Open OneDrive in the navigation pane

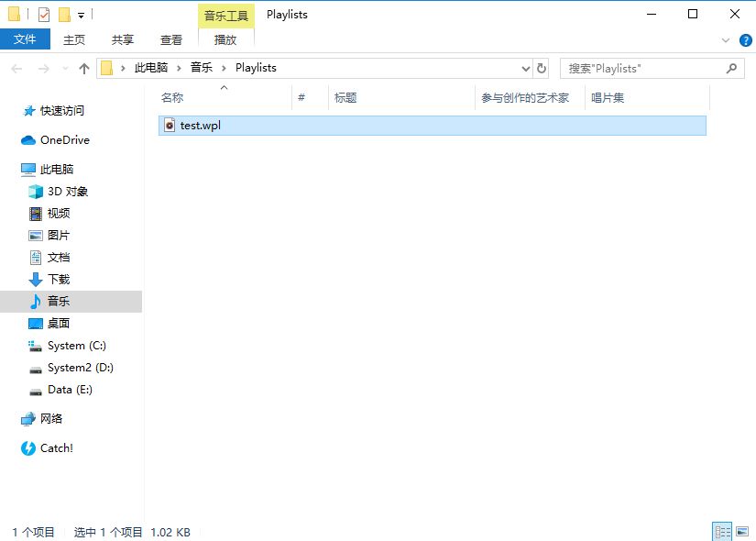click(x=64, y=140)
